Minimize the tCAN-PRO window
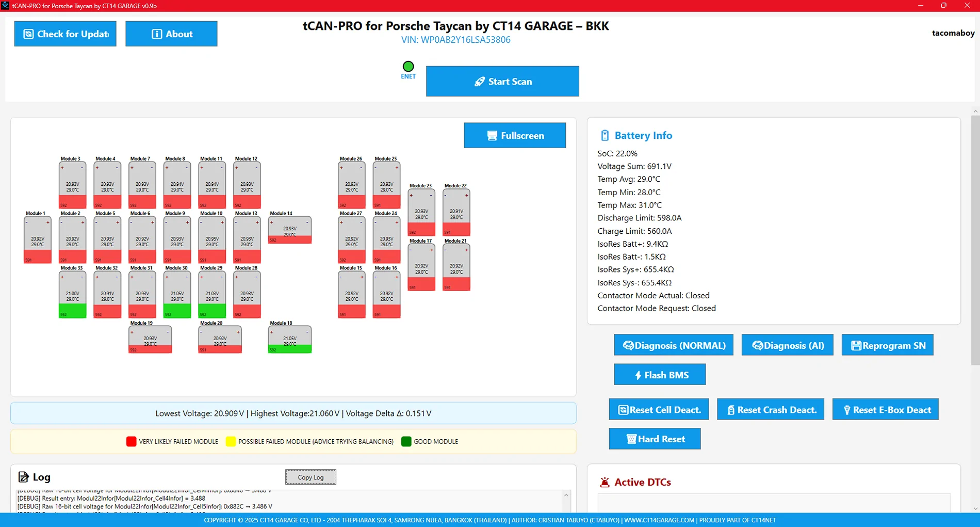 [920, 6]
